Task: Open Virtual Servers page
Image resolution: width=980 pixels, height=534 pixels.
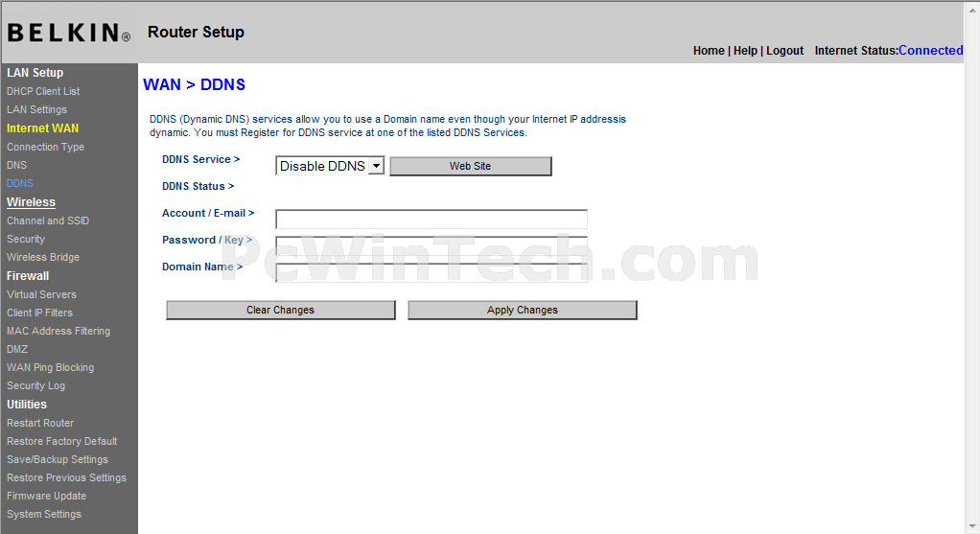Action: (x=42, y=294)
